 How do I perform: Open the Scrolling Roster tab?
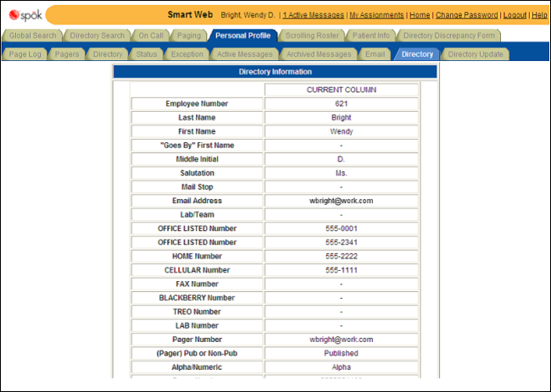point(312,36)
